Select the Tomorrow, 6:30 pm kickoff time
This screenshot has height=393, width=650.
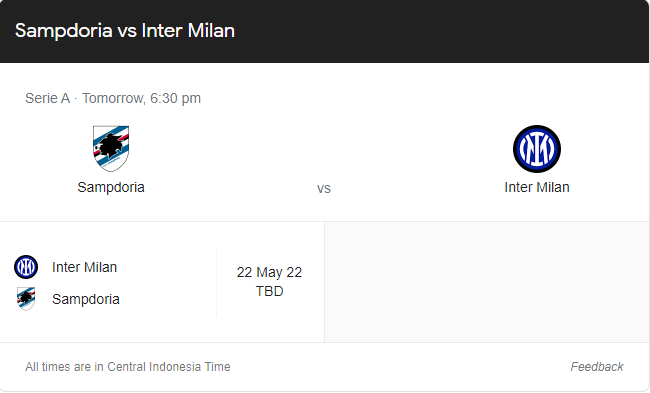[141, 98]
